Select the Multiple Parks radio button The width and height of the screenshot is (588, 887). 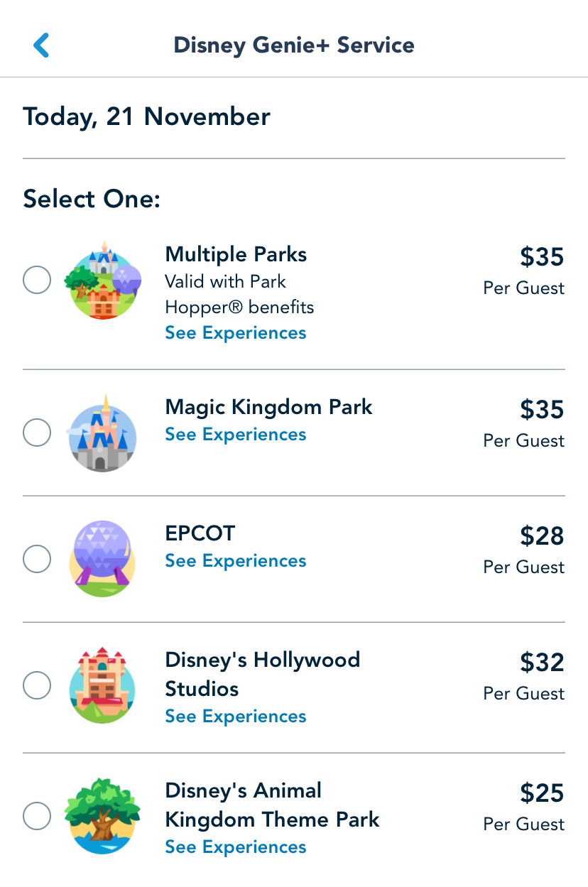(37, 280)
